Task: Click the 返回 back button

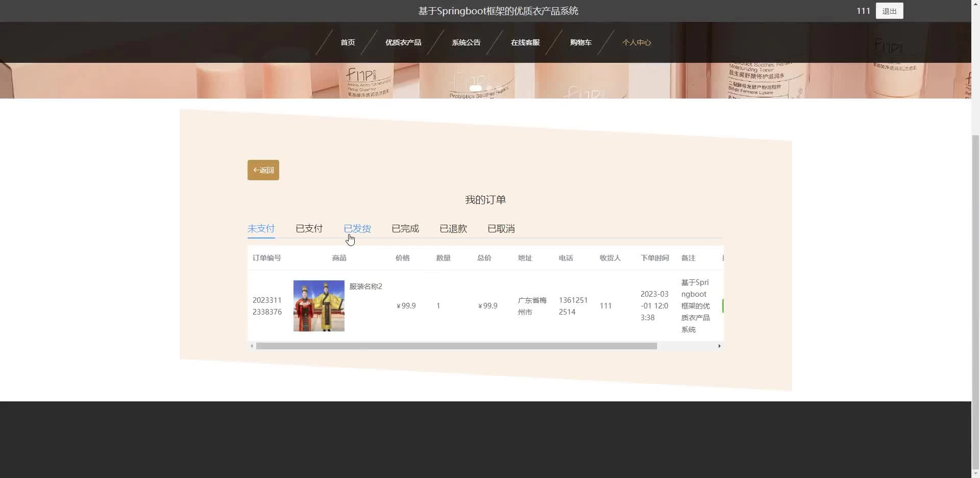Action: click(x=263, y=170)
